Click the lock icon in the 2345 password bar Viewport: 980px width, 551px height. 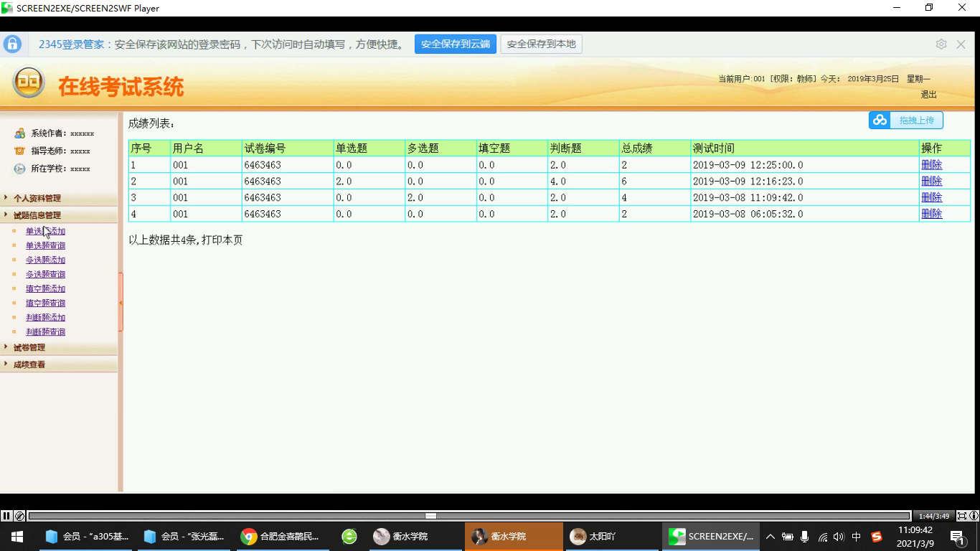point(12,44)
